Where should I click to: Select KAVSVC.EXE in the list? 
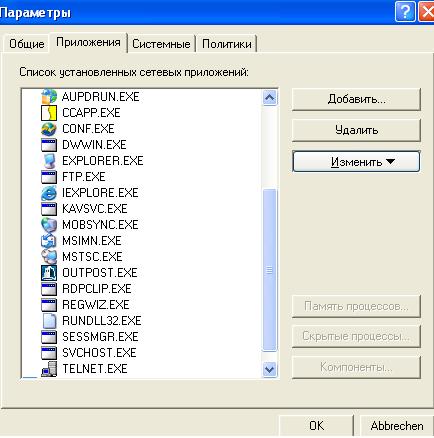click(x=95, y=209)
